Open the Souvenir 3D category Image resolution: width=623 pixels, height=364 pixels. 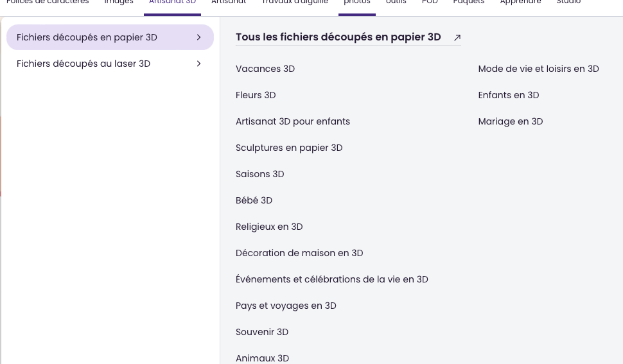coord(262,332)
